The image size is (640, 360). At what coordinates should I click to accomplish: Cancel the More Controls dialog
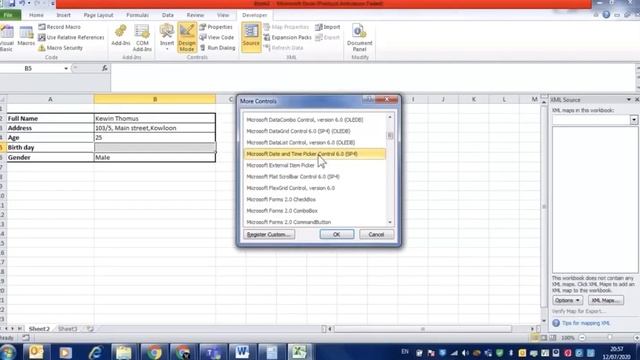pyautogui.click(x=376, y=235)
